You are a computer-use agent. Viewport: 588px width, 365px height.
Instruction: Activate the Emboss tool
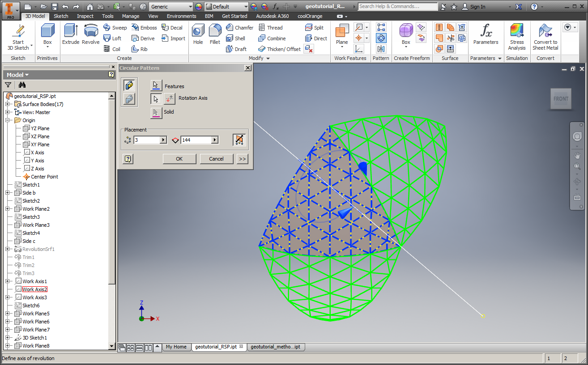[144, 28]
